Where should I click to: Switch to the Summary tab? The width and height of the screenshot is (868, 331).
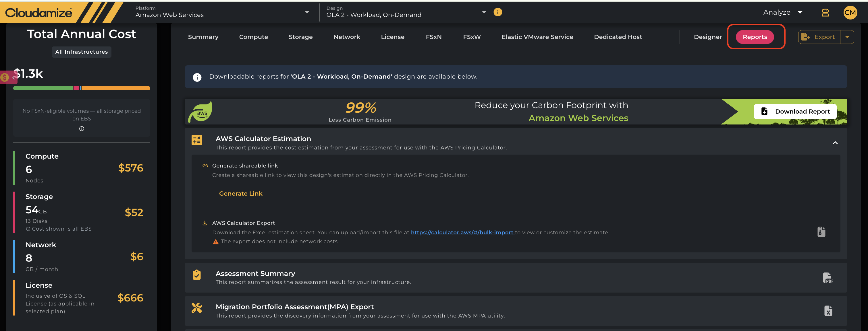(x=203, y=37)
